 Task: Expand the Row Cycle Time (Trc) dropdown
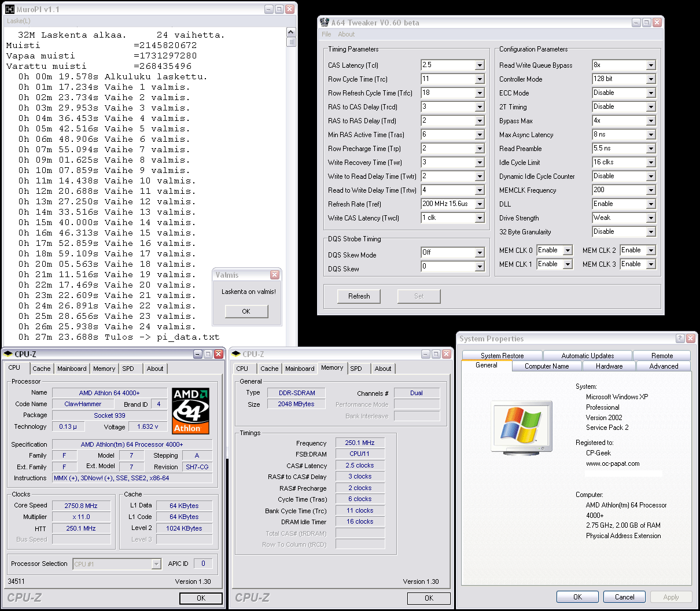click(x=480, y=79)
